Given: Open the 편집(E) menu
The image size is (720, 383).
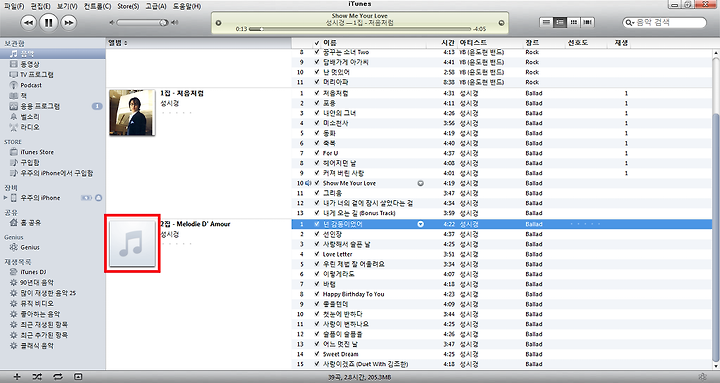Looking at the screenshot, I should tap(40, 6).
